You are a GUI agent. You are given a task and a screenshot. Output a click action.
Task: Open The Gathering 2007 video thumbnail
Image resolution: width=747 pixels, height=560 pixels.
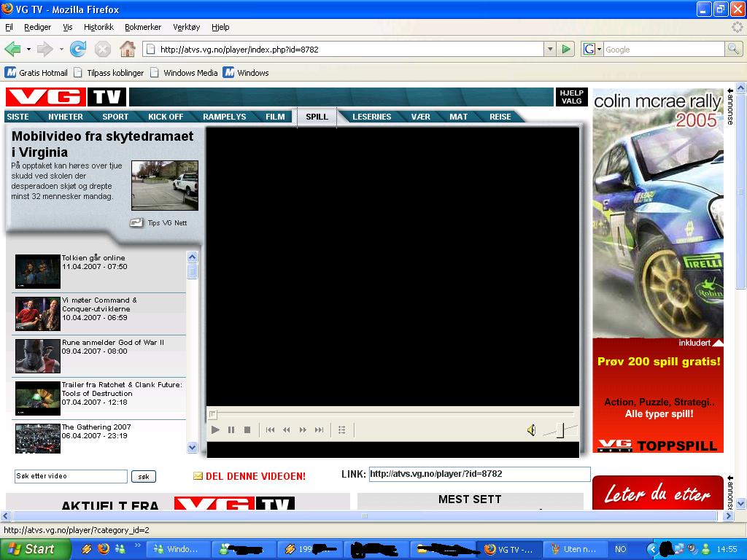38,438
